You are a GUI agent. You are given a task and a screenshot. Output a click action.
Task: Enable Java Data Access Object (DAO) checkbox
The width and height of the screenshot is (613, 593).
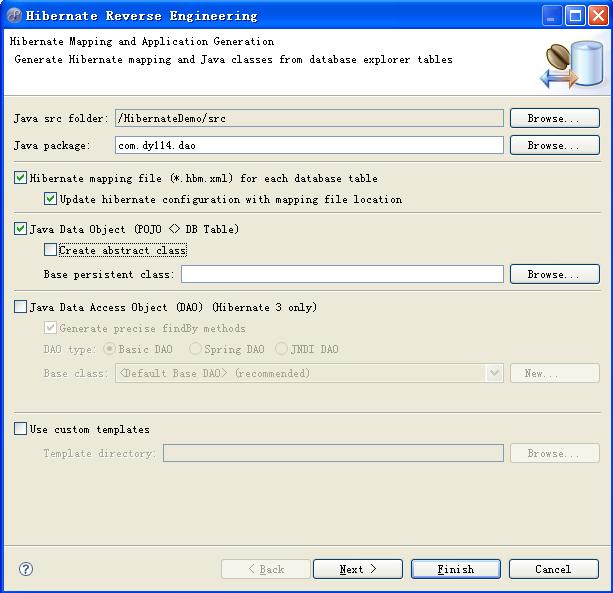pos(20,307)
